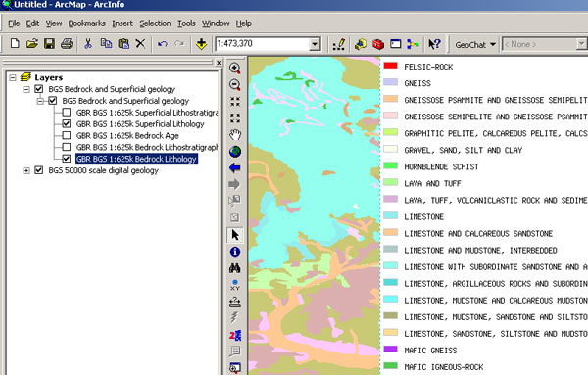Activate the Identify tool
588x375 pixels.
tap(235, 252)
